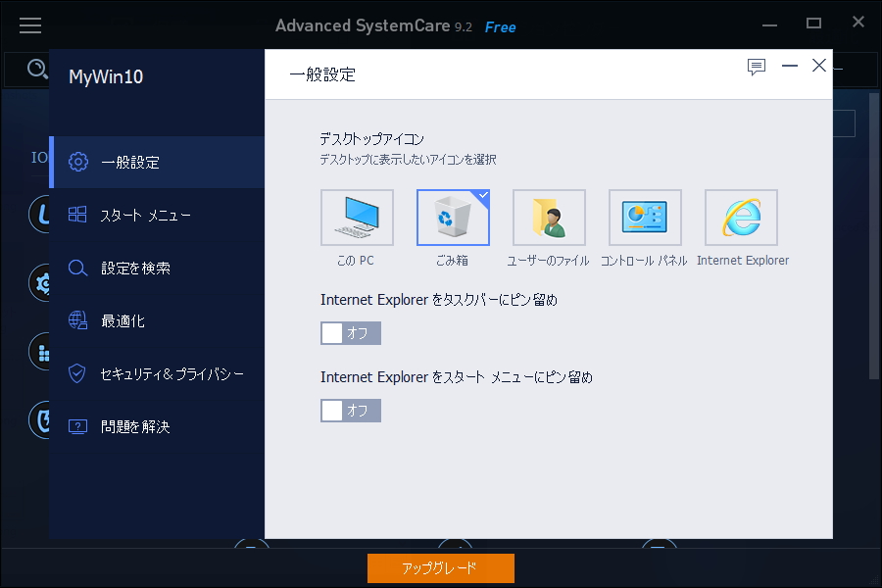Enable pinning Internet Explorer to the taskbar
Viewport: 882px width, 588px height.
pyautogui.click(x=350, y=333)
